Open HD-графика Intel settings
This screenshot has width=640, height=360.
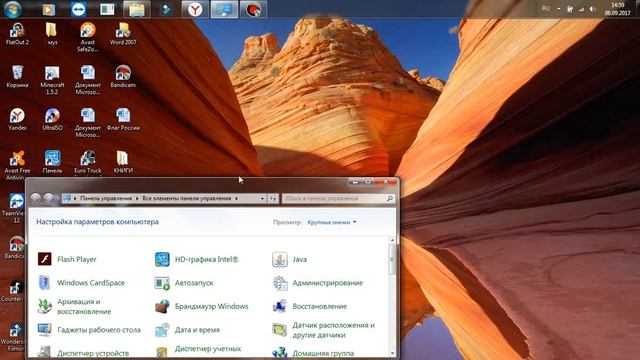pyautogui.click(x=197, y=259)
